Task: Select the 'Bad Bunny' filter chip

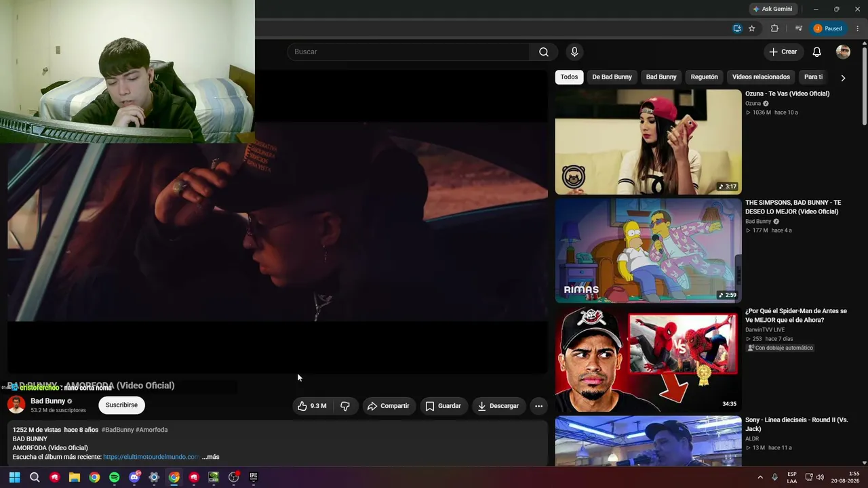Action: [661, 77]
